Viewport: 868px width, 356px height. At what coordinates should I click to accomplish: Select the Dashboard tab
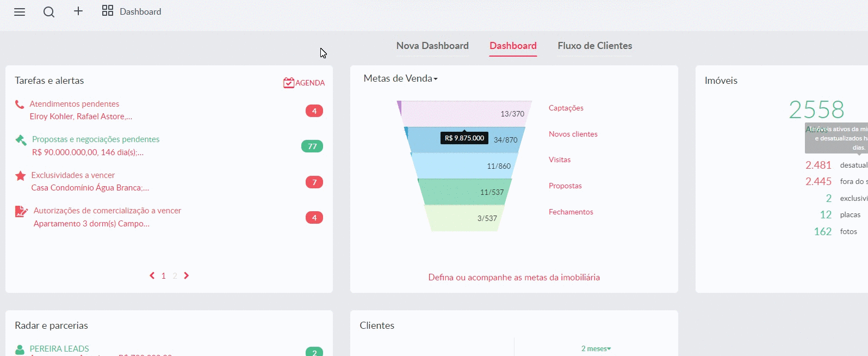tap(513, 46)
